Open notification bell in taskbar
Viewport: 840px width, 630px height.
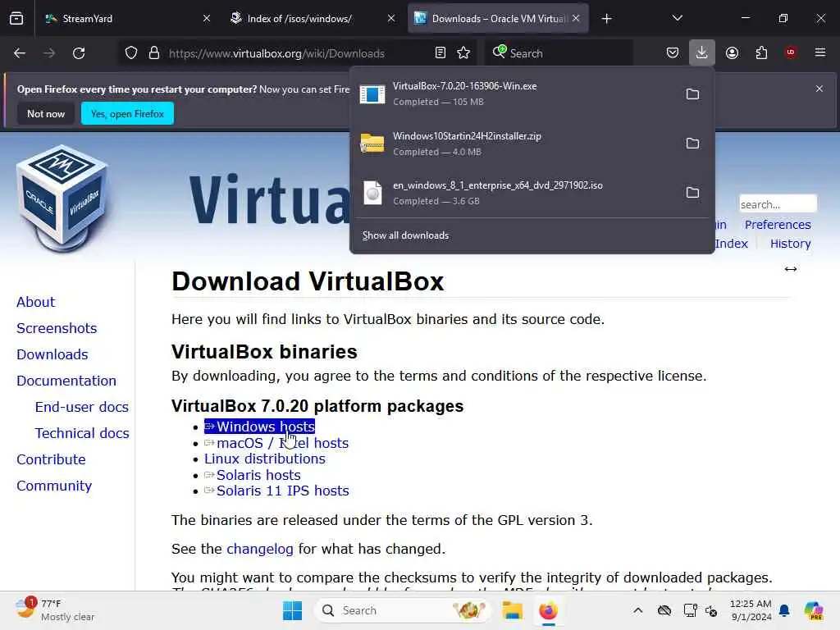(x=784, y=610)
